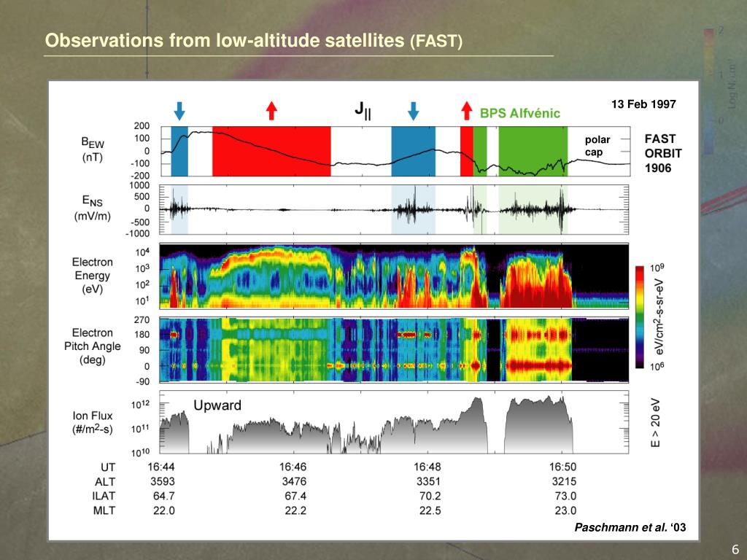This screenshot has height=560, width=747.
Task: Click the electron energy spectrogram panel
Action: [x=394, y=276]
